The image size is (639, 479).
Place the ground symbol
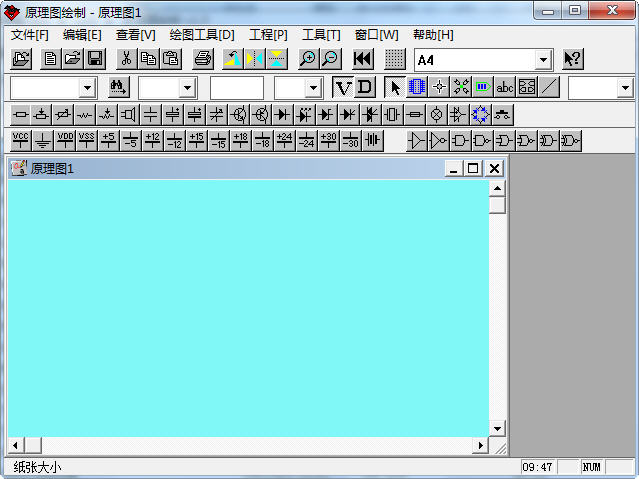point(42,141)
